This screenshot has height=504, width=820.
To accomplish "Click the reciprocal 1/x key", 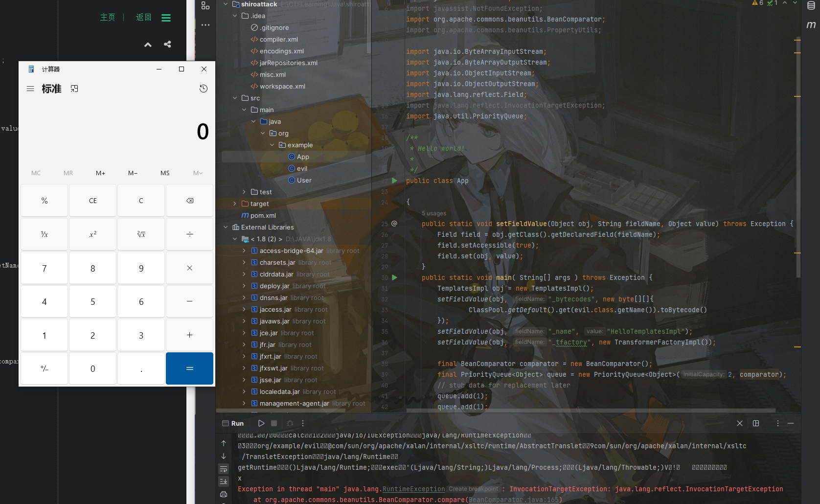I will (x=45, y=234).
